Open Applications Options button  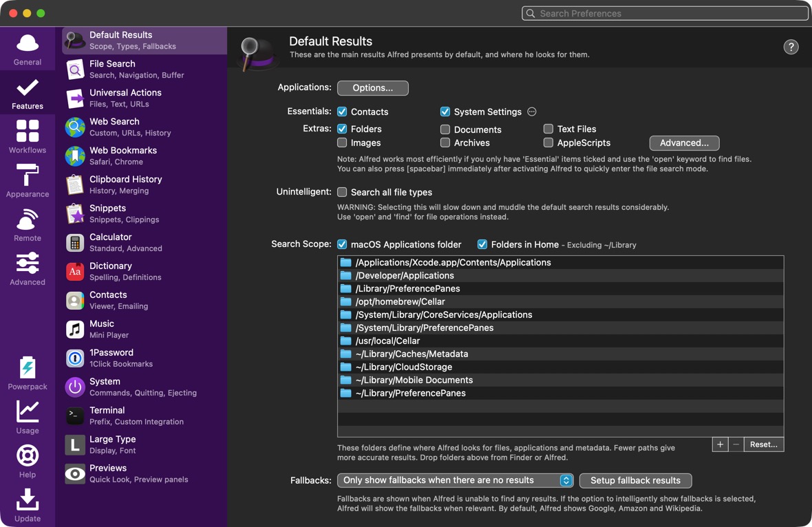coord(373,88)
